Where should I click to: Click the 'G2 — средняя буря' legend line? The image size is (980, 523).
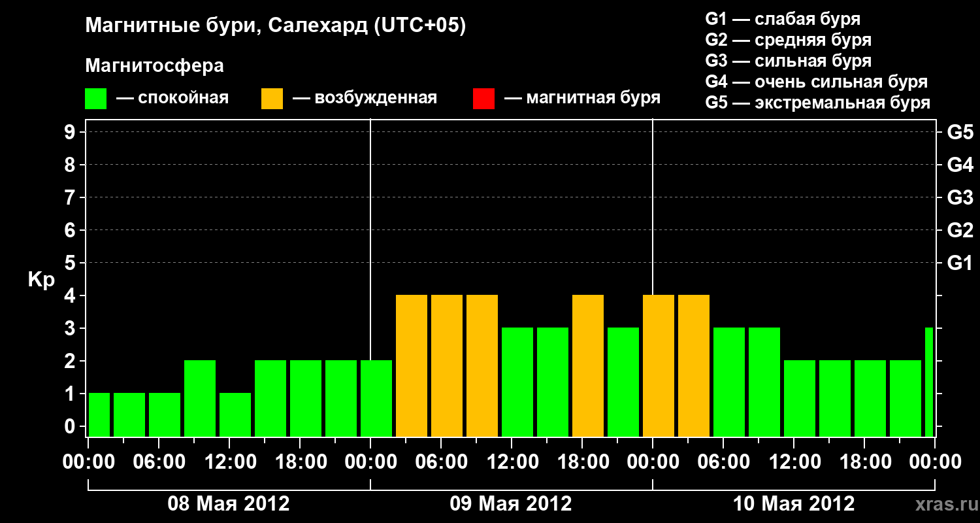788,40
